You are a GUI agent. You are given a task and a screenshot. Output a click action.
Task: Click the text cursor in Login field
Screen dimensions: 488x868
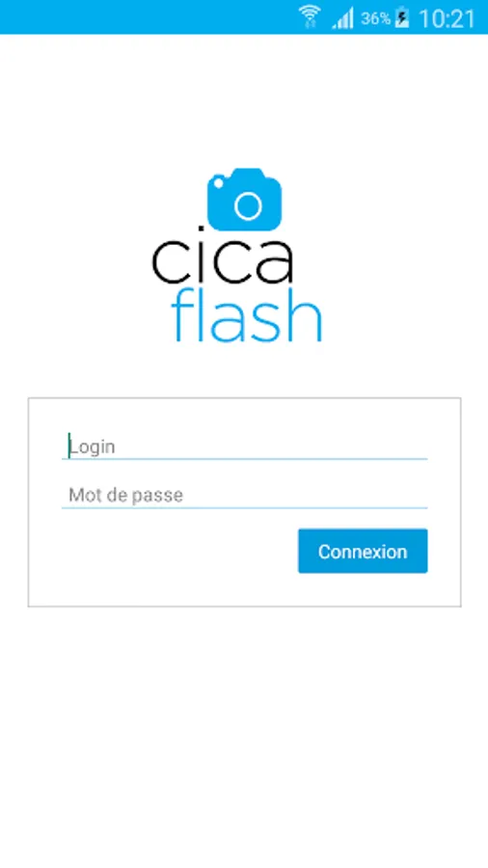[69, 447]
